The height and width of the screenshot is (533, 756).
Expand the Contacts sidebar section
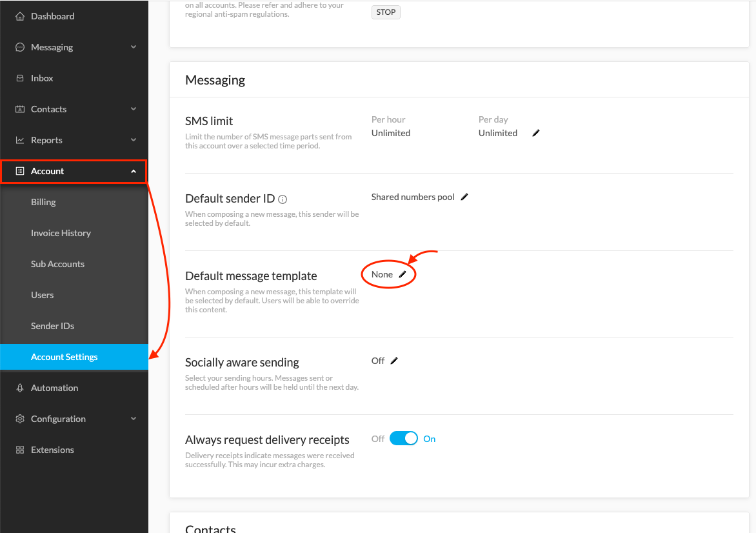48,108
